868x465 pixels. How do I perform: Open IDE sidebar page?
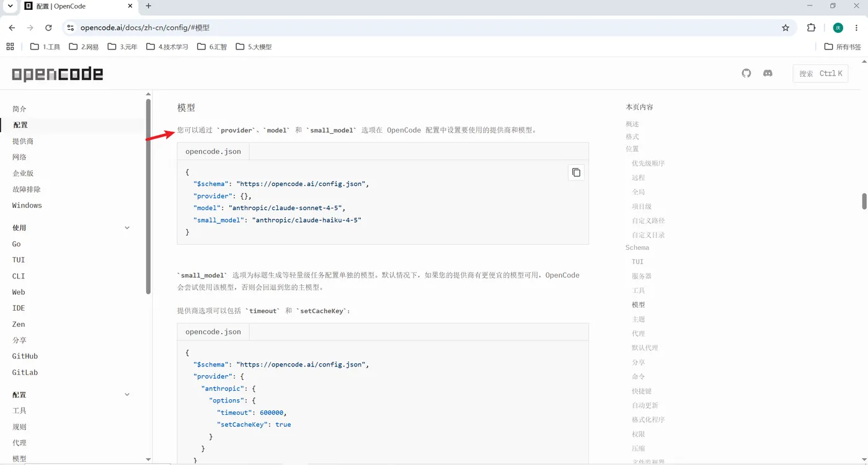pos(19,308)
